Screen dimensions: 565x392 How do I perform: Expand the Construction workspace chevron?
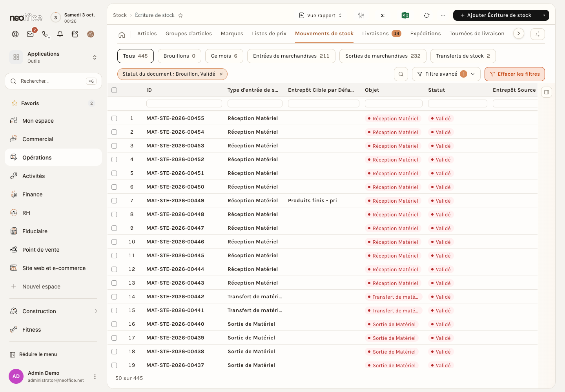[x=96, y=311]
